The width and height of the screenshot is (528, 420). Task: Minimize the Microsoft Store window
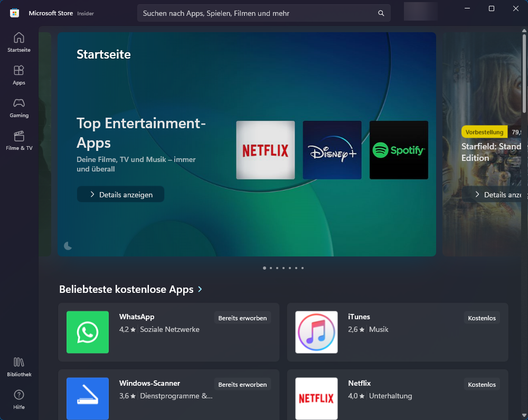[x=467, y=8]
